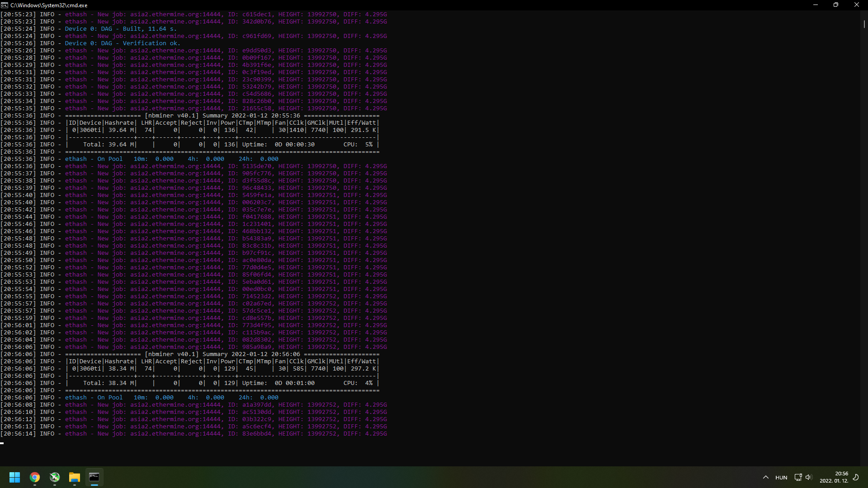Click the network icon in system tray
This screenshot has width=868, height=488.
(798, 477)
